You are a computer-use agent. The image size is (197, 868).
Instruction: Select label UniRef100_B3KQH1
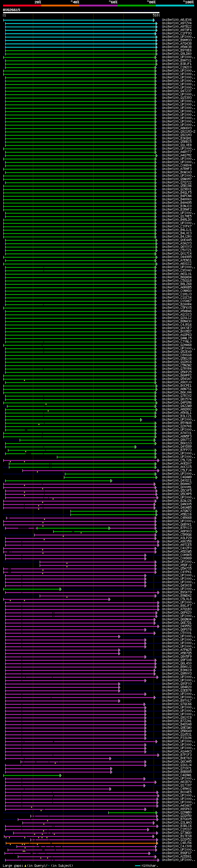[x=177, y=139]
